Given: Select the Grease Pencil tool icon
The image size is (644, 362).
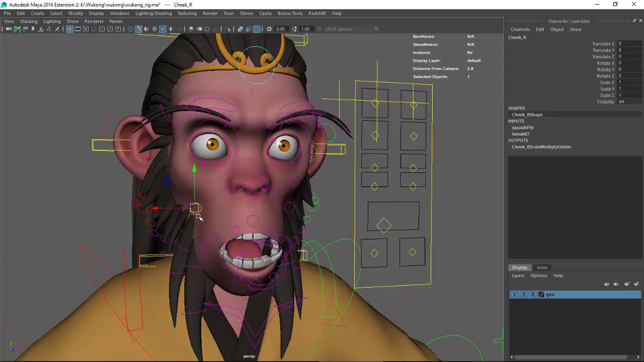Looking at the screenshot, I should (x=57, y=29).
